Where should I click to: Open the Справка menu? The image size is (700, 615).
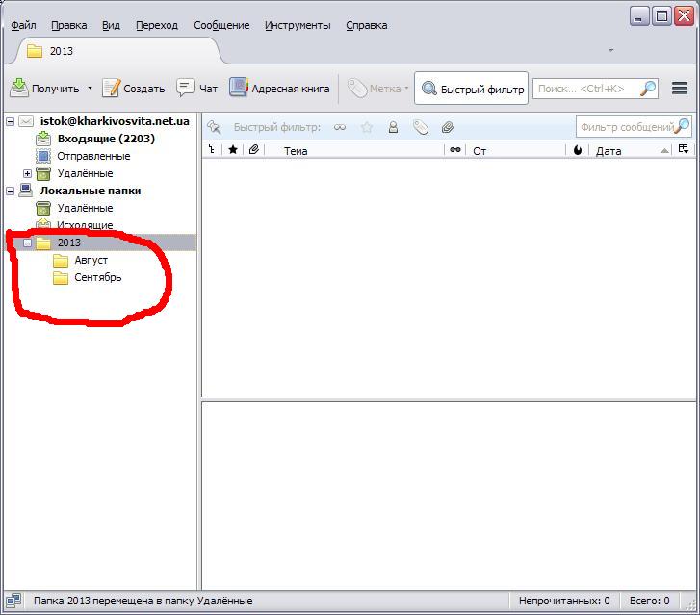coord(367,25)
